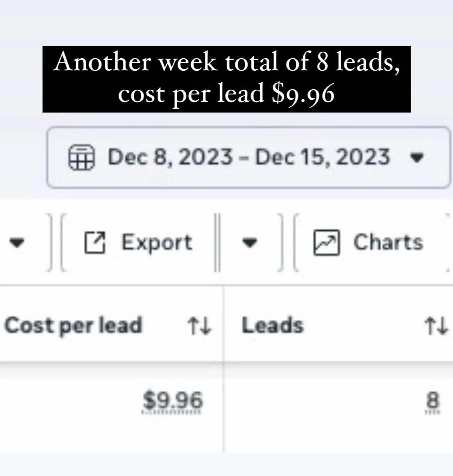The image size is (453, 476).
Task: Click the calendar icon in date picker
Action: click(81, 157)
